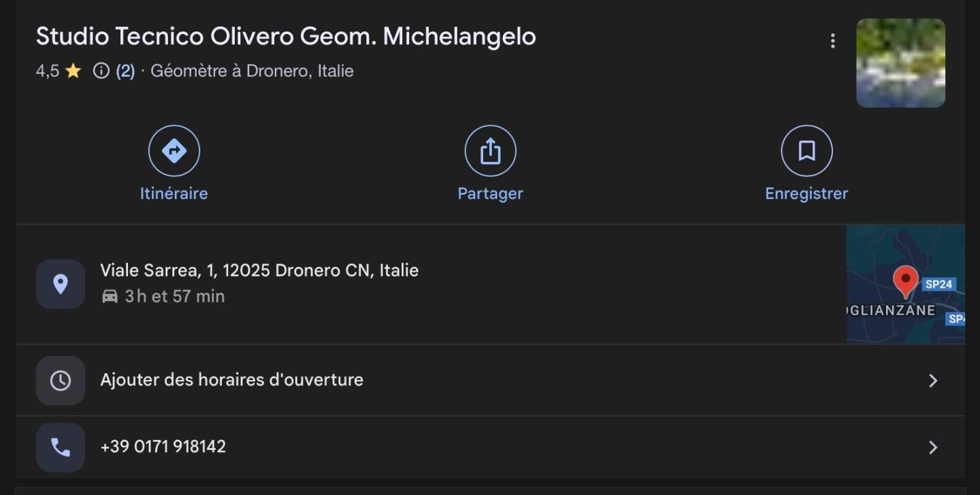Screen dimensions: 980x495
Task: Click the clock opening hours icon
Action: tap(61, 380)
